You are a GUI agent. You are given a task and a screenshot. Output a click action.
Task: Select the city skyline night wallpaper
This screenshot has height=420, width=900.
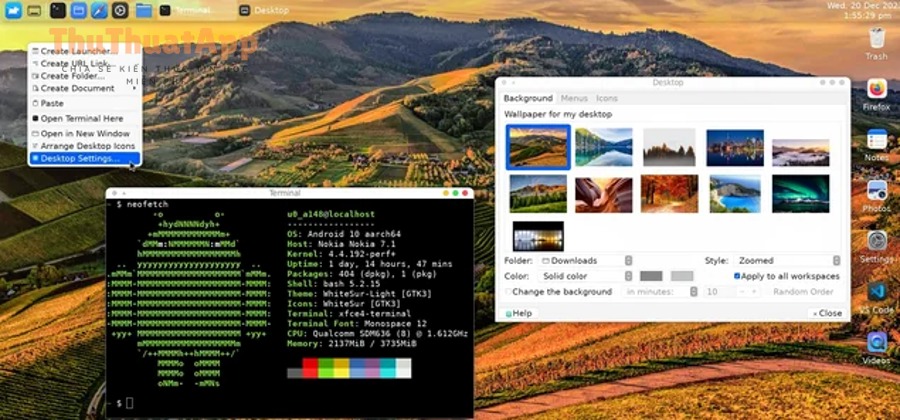(735, 147)
